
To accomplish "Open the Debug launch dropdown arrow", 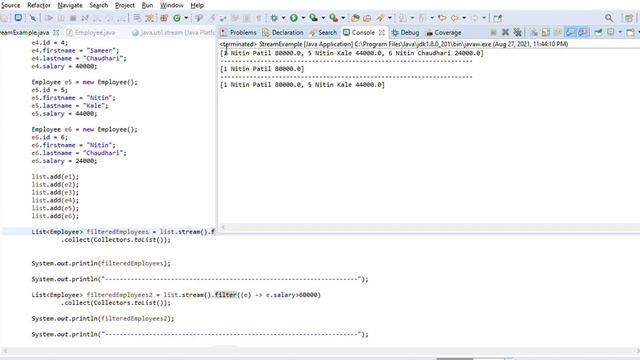I will pyautogui.click(x=283, y=18).
